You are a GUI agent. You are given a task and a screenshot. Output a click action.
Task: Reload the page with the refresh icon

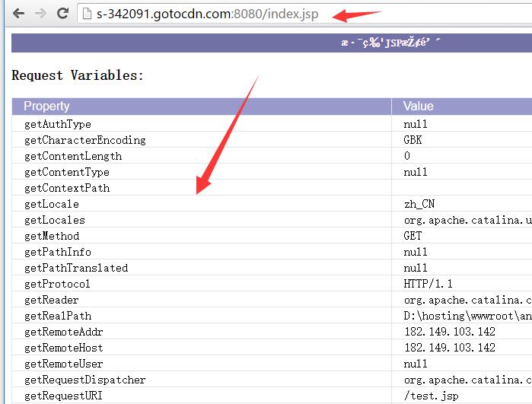coord(62,14)
